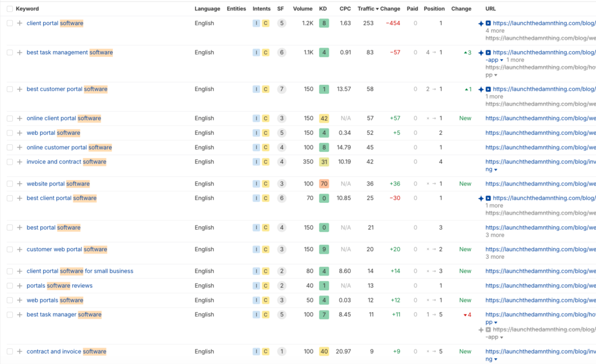This screenshot has width=596, height=364.
Task: Open the URL link in 'web portal software' row
Action: coord(541,133)
